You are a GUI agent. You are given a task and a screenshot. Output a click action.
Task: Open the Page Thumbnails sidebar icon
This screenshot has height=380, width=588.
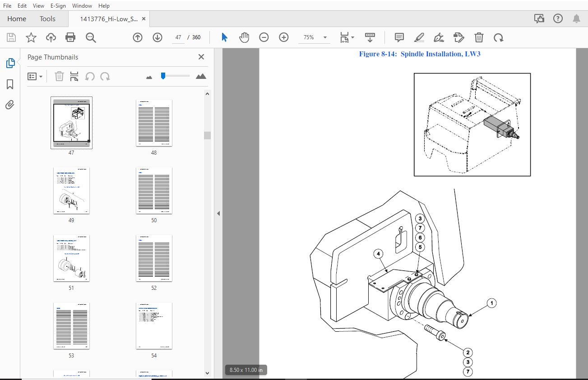pos(10,64)
